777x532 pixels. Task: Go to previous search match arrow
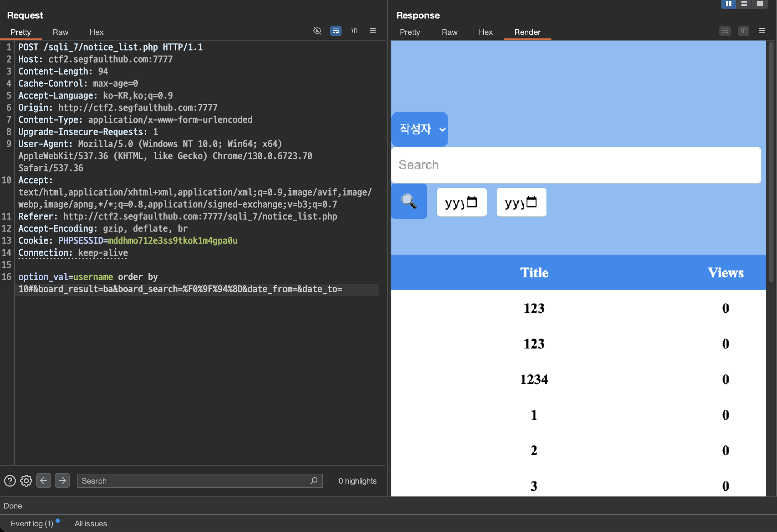[x=44, y=481]
